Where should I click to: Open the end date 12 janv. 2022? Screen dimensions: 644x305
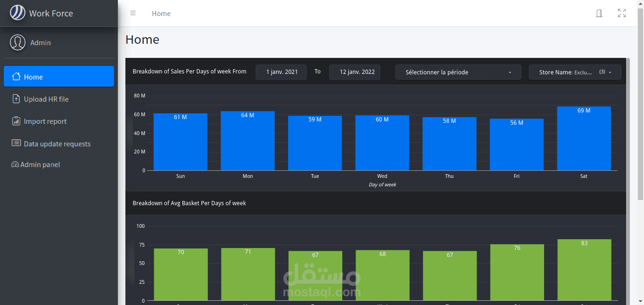pyautogui.click(x=355, y=72)
